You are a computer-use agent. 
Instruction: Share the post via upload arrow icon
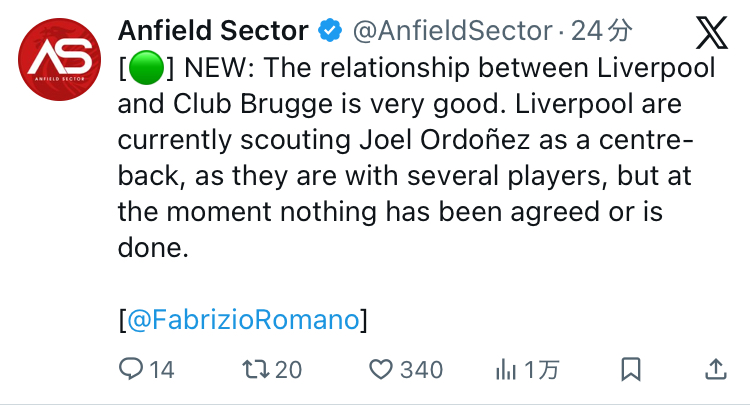[x=715, y=369]
